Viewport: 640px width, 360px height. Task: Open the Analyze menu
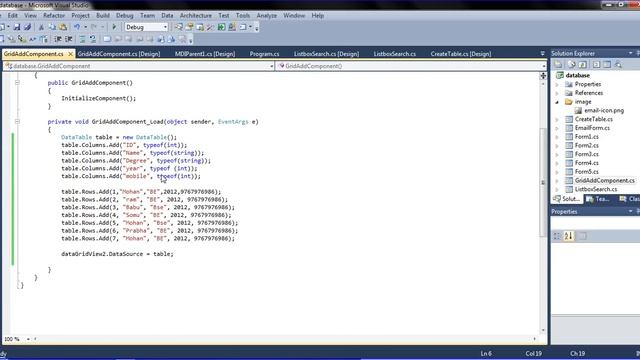(267, 16)
